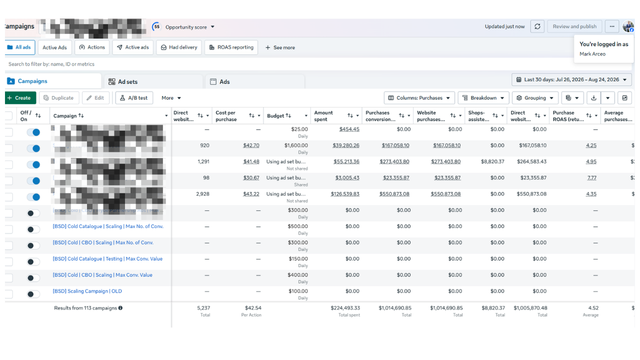Open the Campaign column header menu arrow
The height and width of the screenshot is (360, 640).
166,116
